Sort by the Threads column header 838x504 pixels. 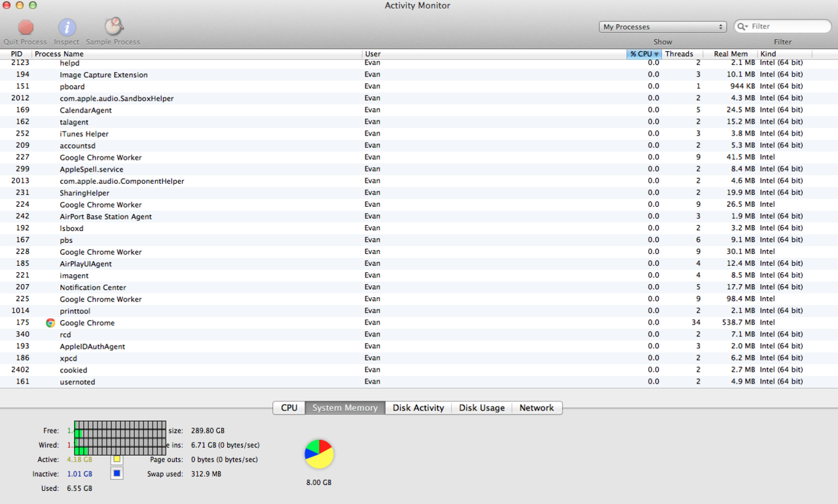682,54
